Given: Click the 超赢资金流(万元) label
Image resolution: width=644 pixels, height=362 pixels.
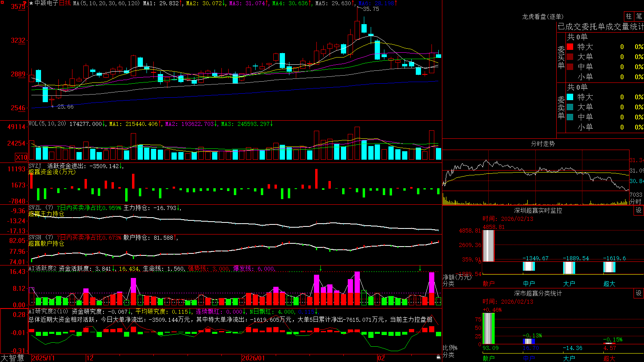Looking at the screenshot, I should click(x=52, y=172).
